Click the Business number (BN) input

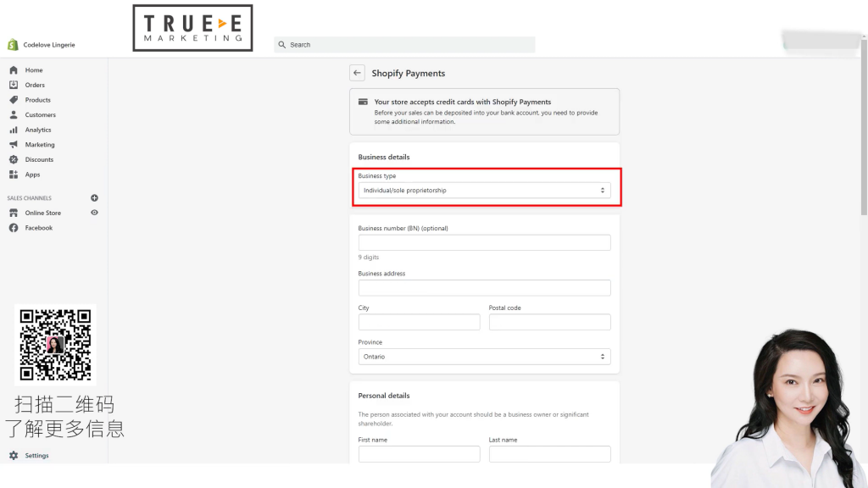click(484, 242)
